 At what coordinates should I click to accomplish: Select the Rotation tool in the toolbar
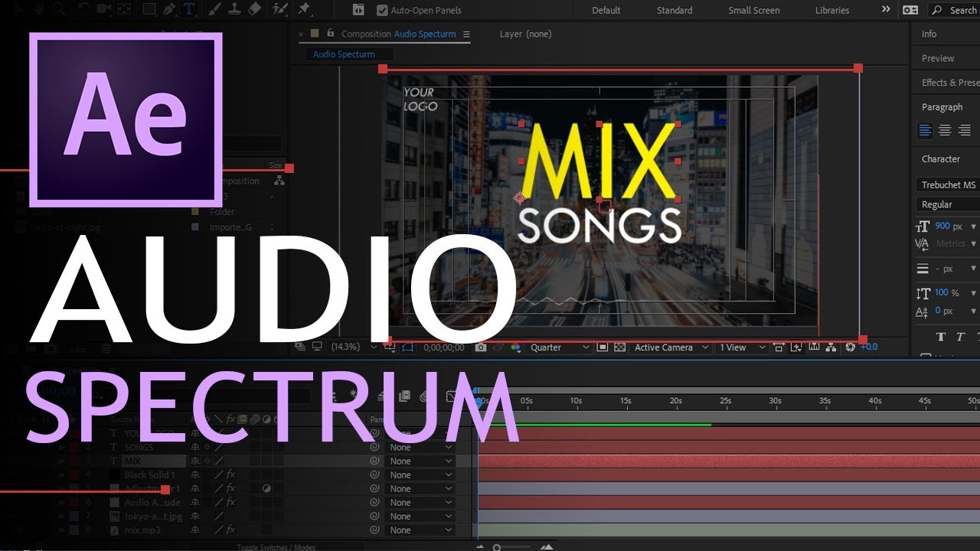point(84,10)
